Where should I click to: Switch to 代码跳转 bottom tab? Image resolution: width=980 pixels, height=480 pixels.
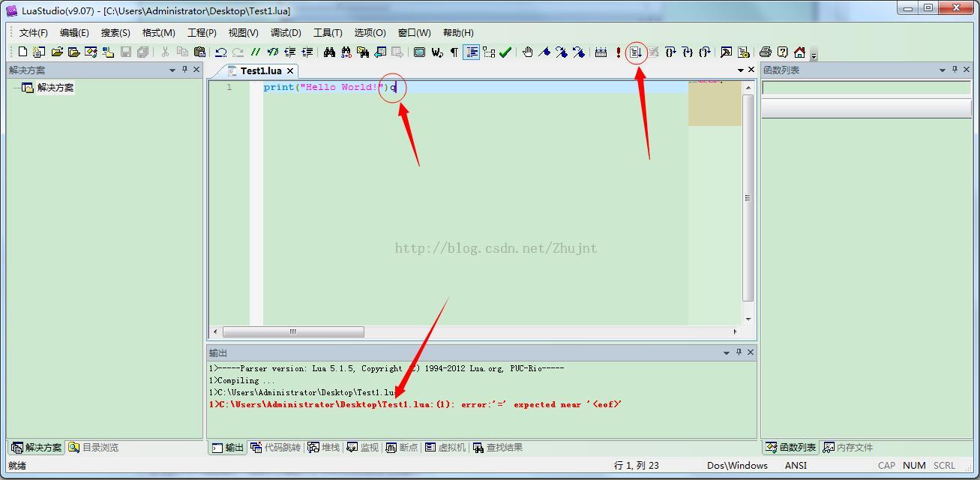(x=276, y=447)
